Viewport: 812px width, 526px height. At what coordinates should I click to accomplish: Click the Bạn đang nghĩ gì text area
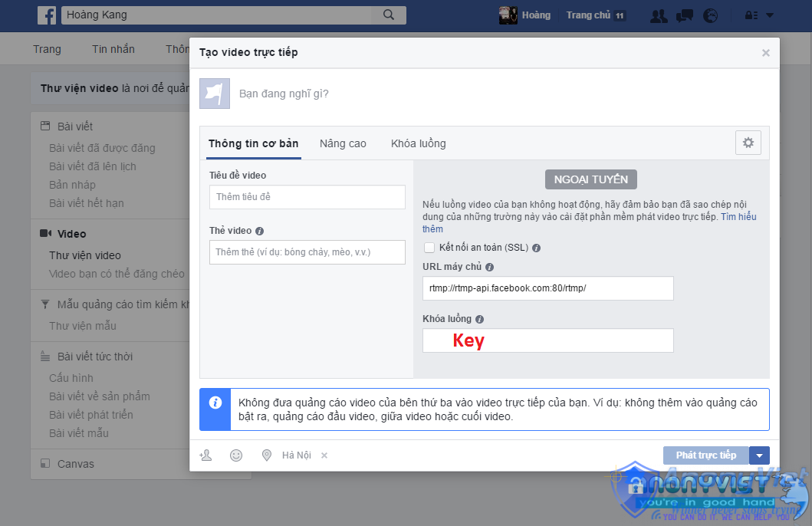click(x=284, y=94)
